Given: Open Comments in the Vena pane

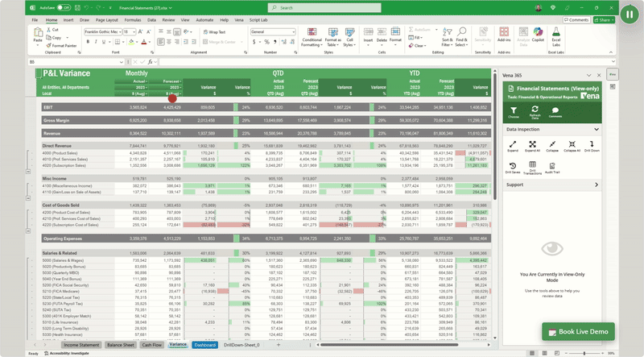Looking at the screenshot, I should coord(555,111).
